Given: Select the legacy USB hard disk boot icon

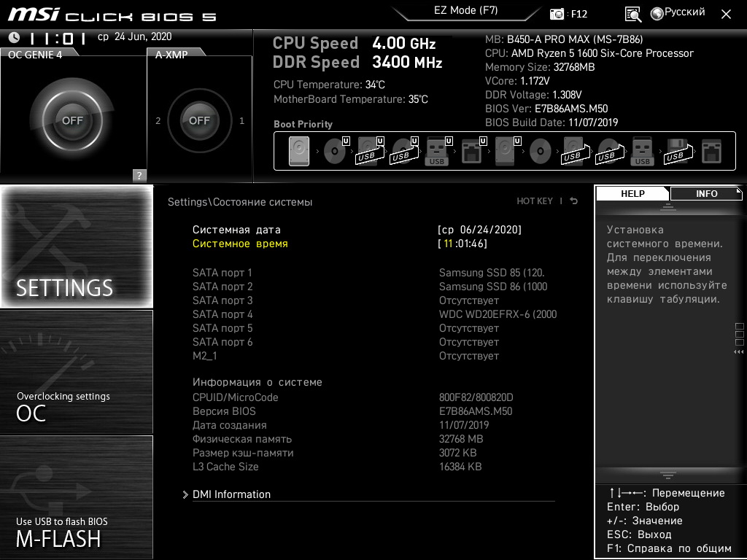Looking at the screenshot, I should [x=575, y=152].
